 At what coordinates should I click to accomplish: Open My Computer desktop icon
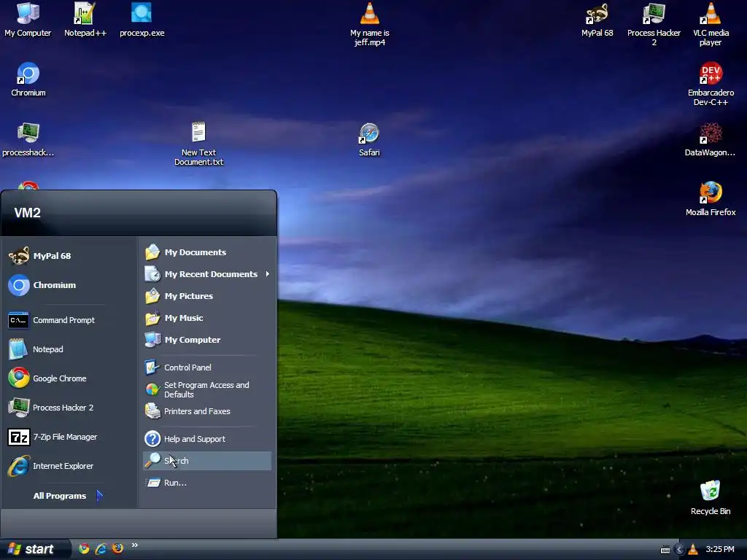coord(28,20)
